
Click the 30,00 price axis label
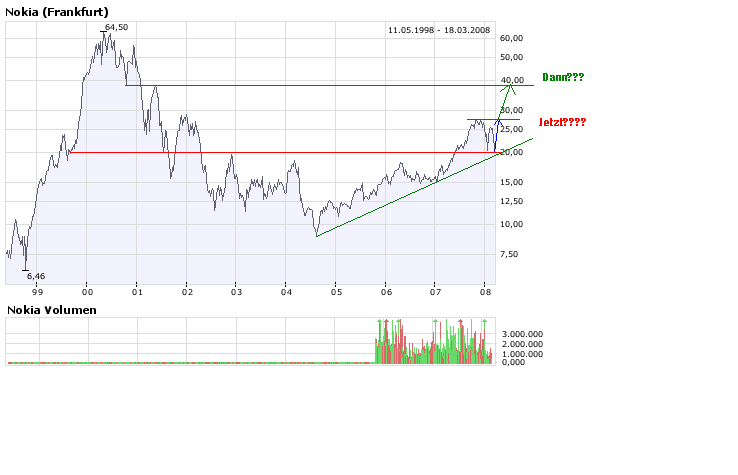click(x=512, y=110)
